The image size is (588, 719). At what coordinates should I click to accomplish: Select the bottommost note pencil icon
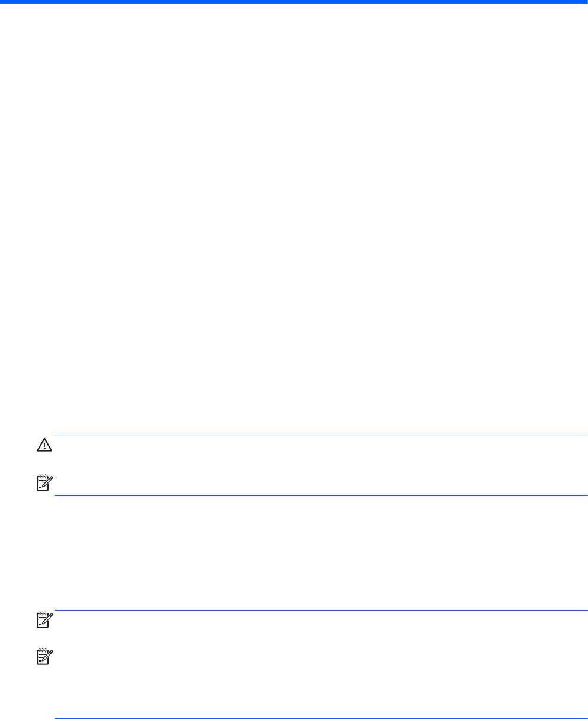click(44, 656)
